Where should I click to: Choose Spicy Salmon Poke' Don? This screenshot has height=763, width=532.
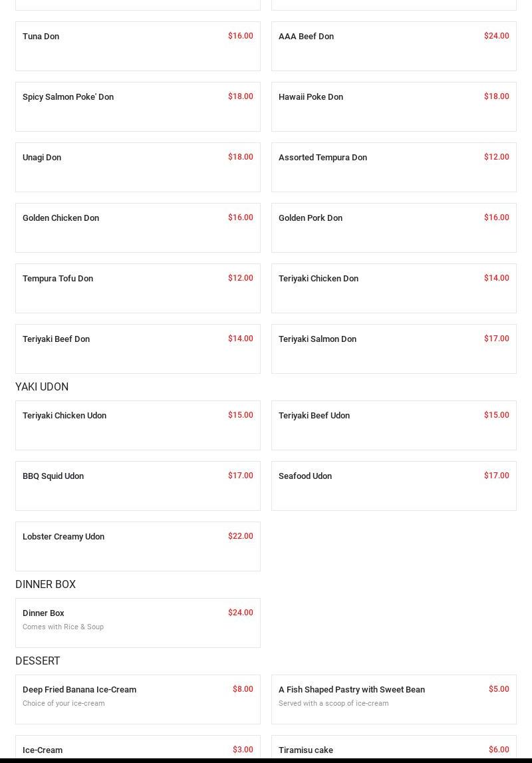[x=138, y=106]
